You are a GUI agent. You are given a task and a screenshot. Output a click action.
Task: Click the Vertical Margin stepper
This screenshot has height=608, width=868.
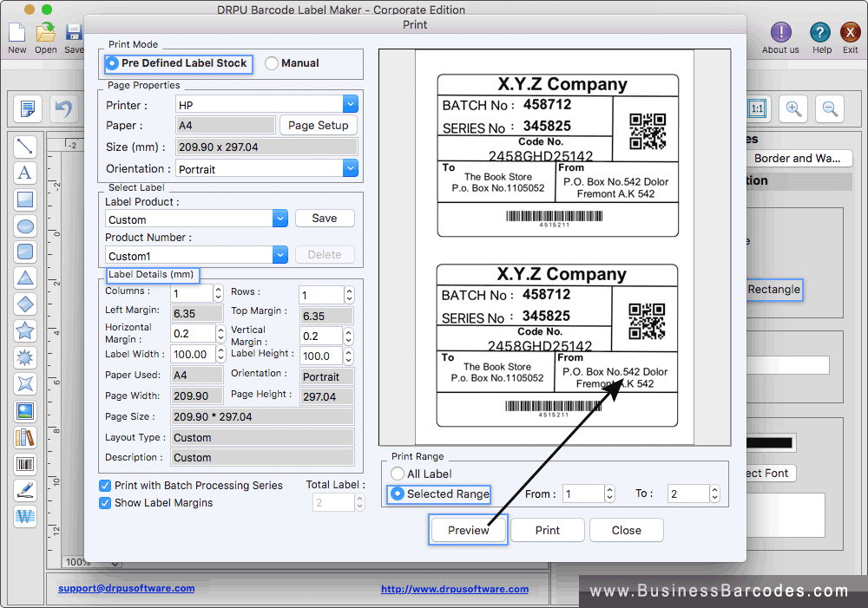(x=348, y=336)
